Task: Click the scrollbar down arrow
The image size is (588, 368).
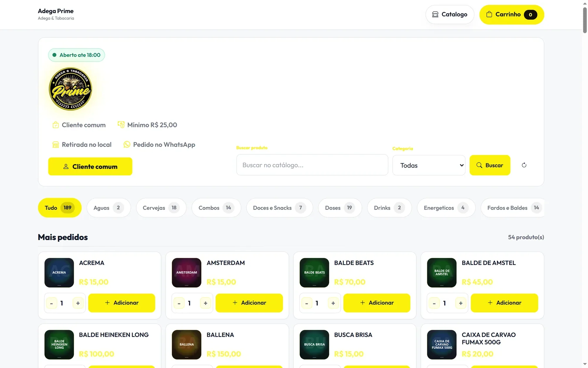Action: click(585, 364)
